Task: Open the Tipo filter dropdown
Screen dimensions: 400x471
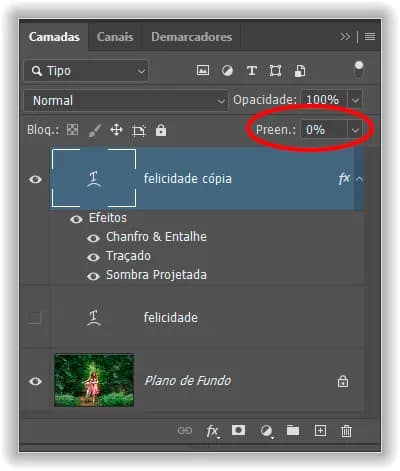Action: pyautogui.click(x=86, y=71)
